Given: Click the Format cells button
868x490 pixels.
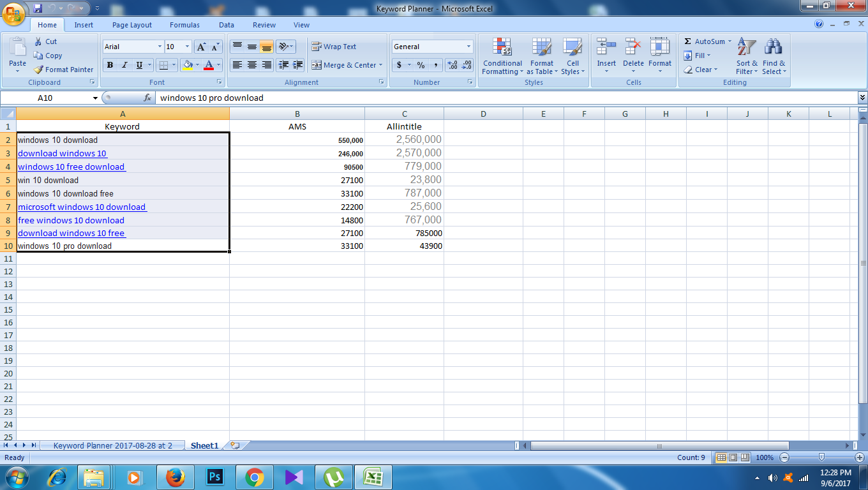Looking at the screenshot, I should point(660,56).
